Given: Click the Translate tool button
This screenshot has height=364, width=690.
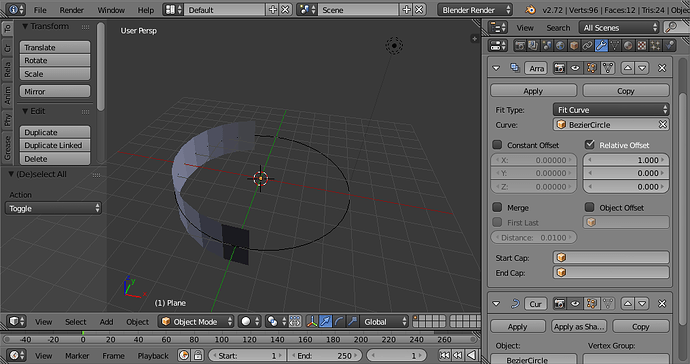Looking at the screenshot, I should click(55, 47).
